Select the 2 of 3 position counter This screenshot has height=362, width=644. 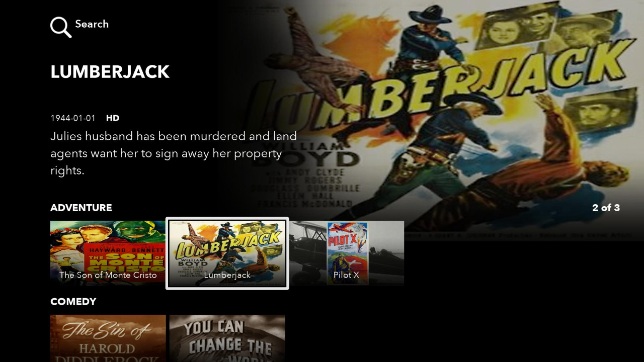[x=606, y=208]
